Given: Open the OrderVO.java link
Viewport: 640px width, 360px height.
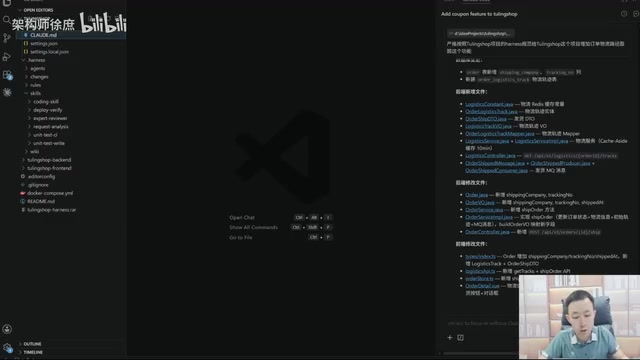Looking at the screenshot, I should tap(480, 202).
